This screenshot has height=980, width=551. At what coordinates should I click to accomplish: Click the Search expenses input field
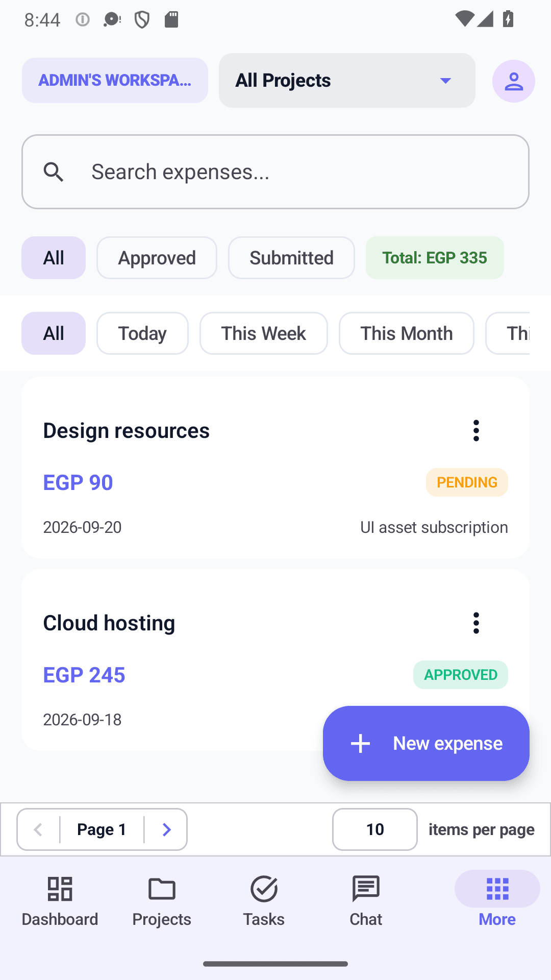[275, 172]
